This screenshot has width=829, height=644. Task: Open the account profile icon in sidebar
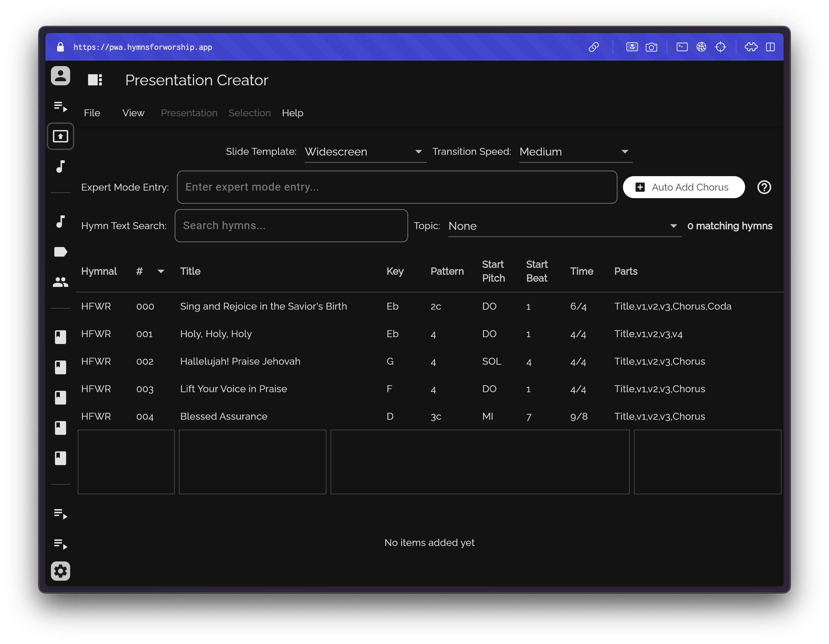(x=60, y=76)
